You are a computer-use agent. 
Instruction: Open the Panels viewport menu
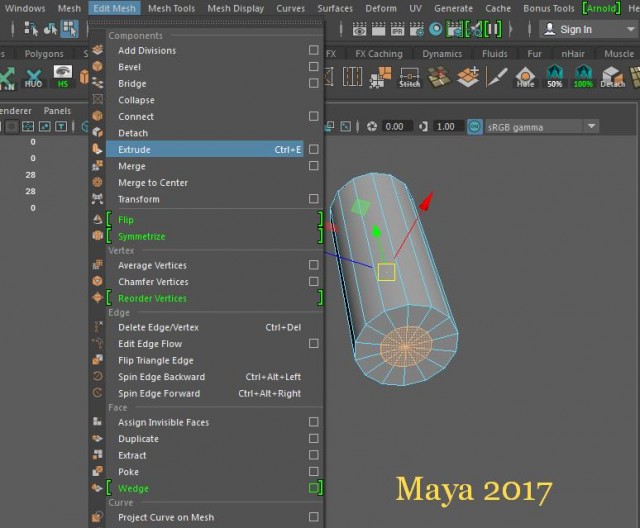[57, 111]
